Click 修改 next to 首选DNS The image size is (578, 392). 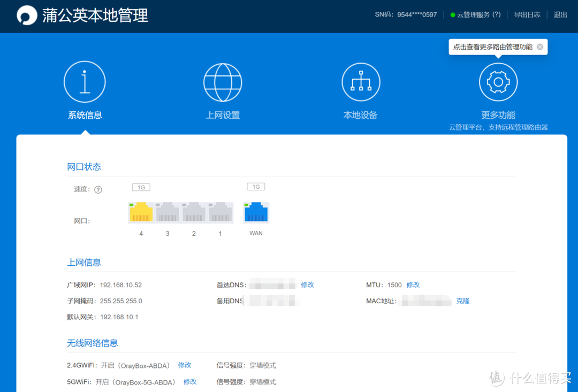(x=307, y=285)
